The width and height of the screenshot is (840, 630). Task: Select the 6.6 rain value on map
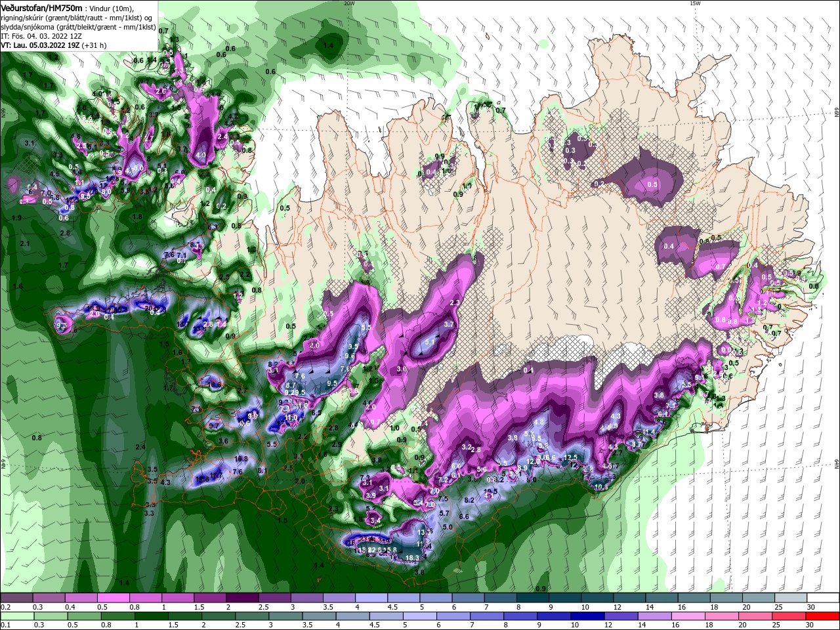463,516
